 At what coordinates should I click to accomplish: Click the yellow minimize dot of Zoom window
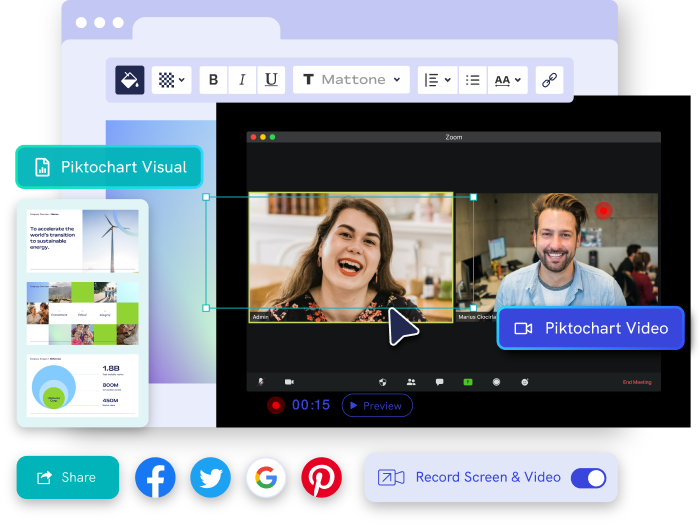pyautogui.click(x=263, y=137)
